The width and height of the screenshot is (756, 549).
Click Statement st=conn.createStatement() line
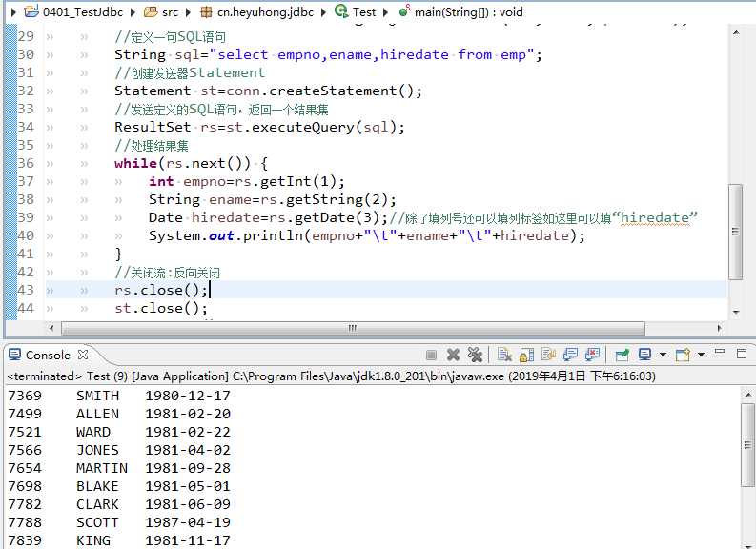point(268,91)
